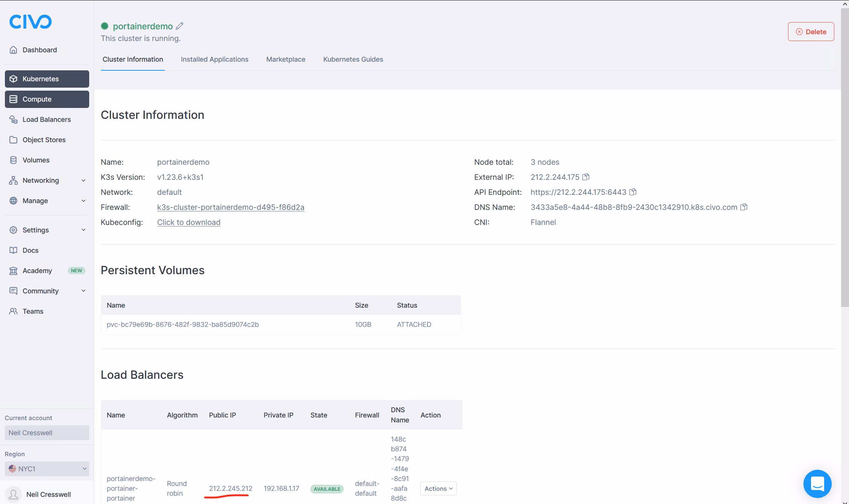The image size is (849, 504).
Task: Click private IP 192.168.1.17
Action: click(x=281, y=488)
